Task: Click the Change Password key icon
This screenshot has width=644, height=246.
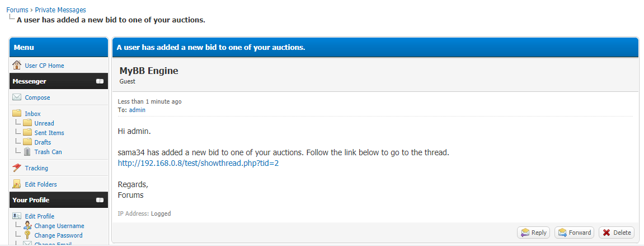Action: 27,235
